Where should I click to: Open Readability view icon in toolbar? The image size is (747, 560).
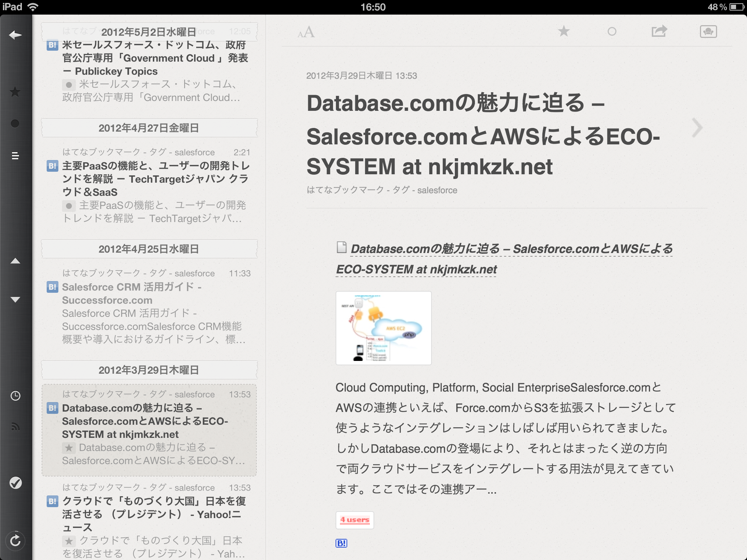click(x=708, y=32)
